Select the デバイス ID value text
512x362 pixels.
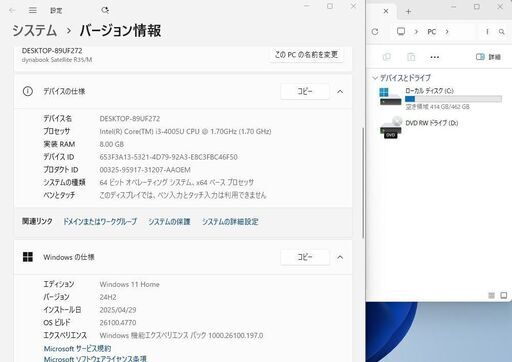(x=168, y=157)
